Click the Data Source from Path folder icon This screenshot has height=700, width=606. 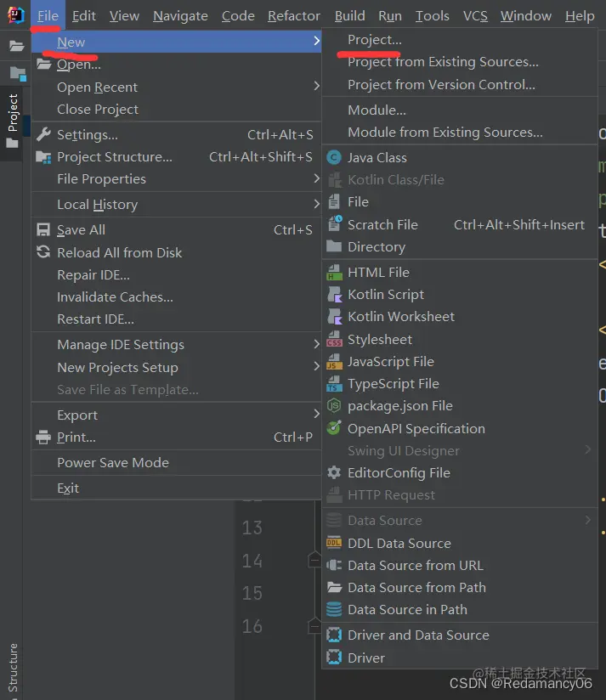pyautogui.click(x=335, y=587)
